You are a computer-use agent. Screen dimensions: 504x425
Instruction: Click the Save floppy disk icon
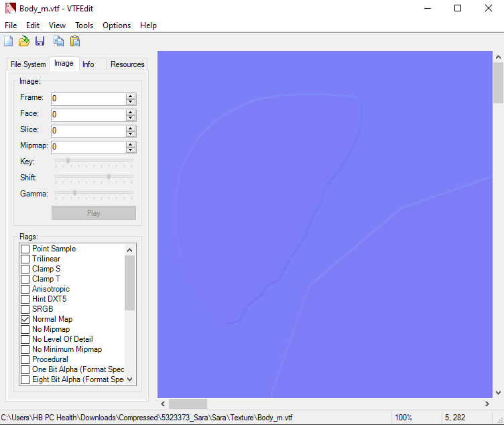point(40,41)
